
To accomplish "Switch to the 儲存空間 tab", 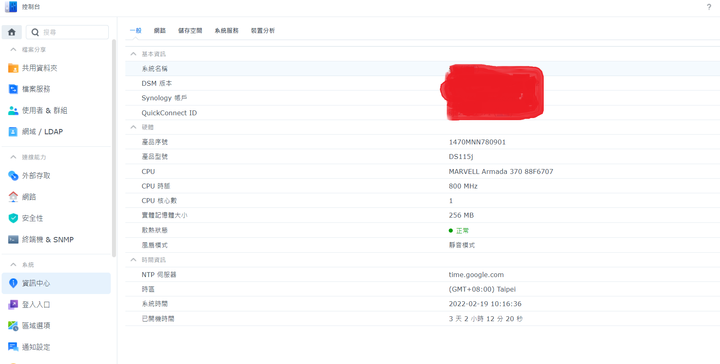I will coord(190,31).
